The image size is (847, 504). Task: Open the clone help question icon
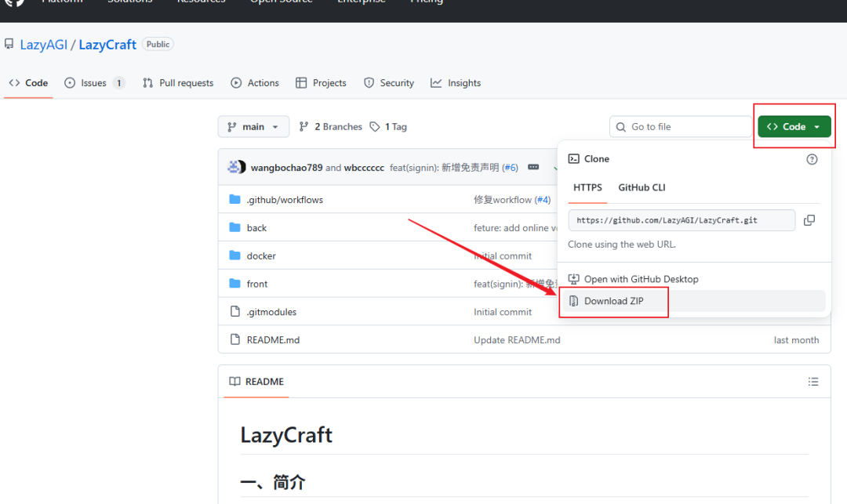coord(812,159)
